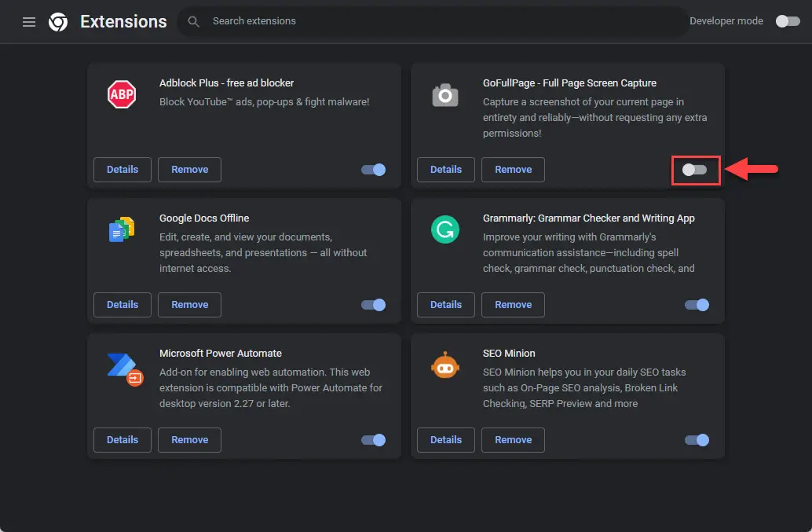Click 'GoFullPage - Full Page Screen Capture' title
812x532 pixels.
[569, 83]
